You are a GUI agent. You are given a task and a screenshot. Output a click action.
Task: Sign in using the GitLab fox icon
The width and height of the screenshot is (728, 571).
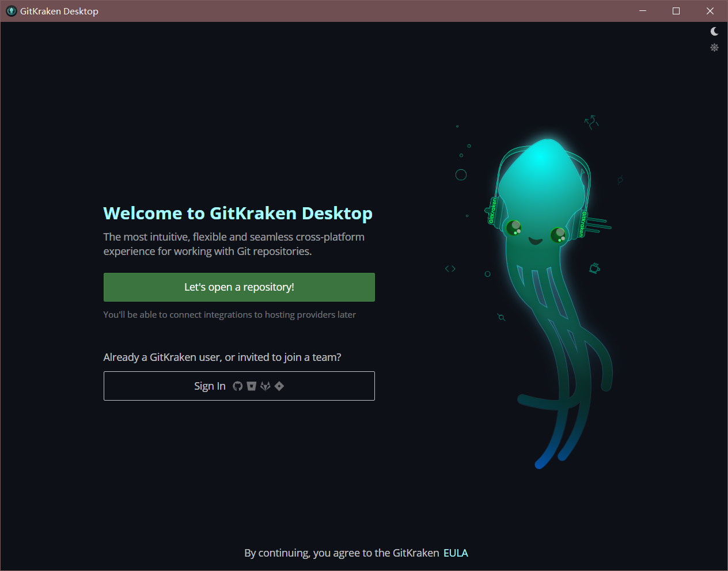click(265, 386)
